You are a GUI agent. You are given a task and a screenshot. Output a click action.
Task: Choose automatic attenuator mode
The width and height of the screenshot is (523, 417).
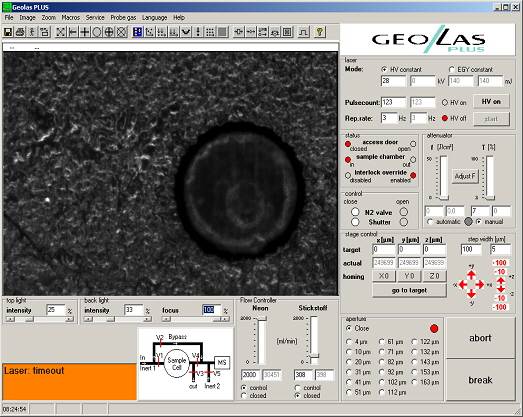pos(430,222)
